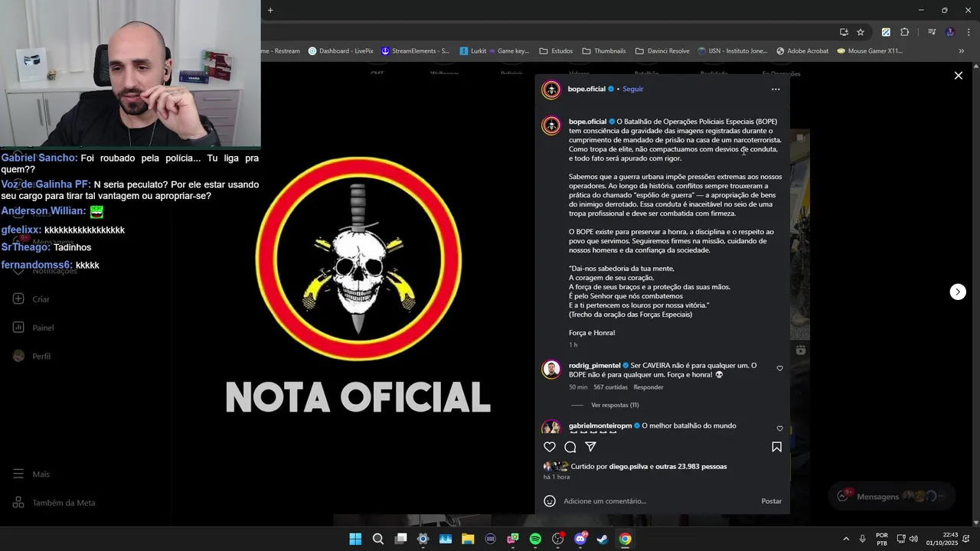Open Spotify from the taskbar
Screen dimensions: 980x551
click(x=535, y=539)
